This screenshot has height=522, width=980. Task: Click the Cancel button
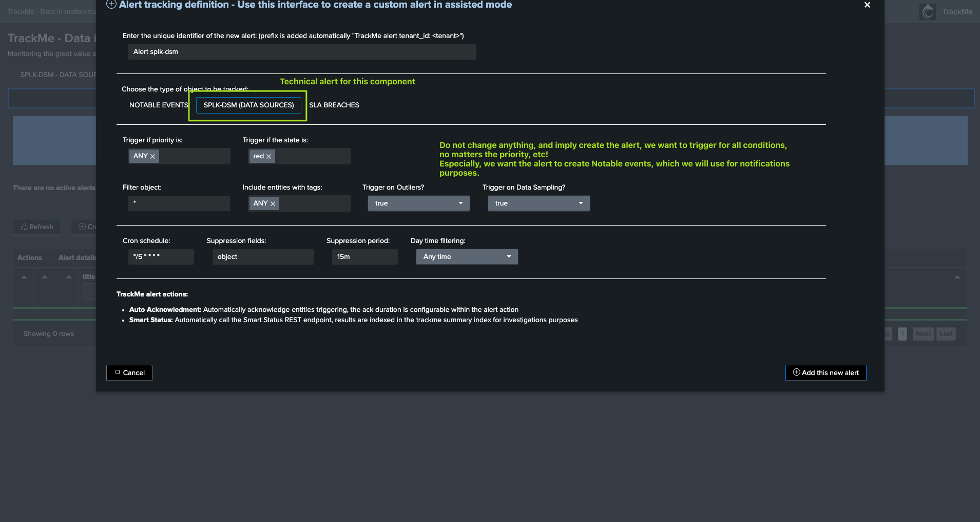[129, 373]
